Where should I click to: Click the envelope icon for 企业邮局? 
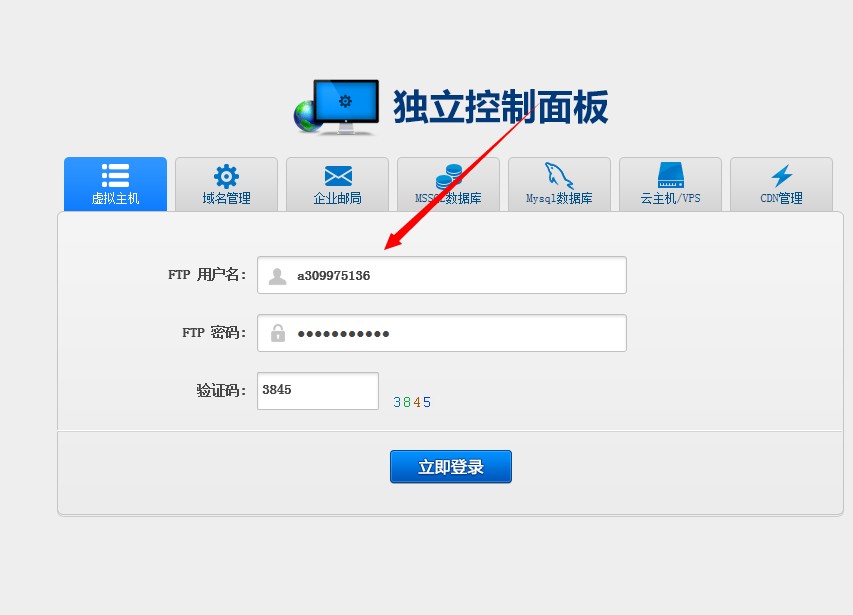click(338, 176)
